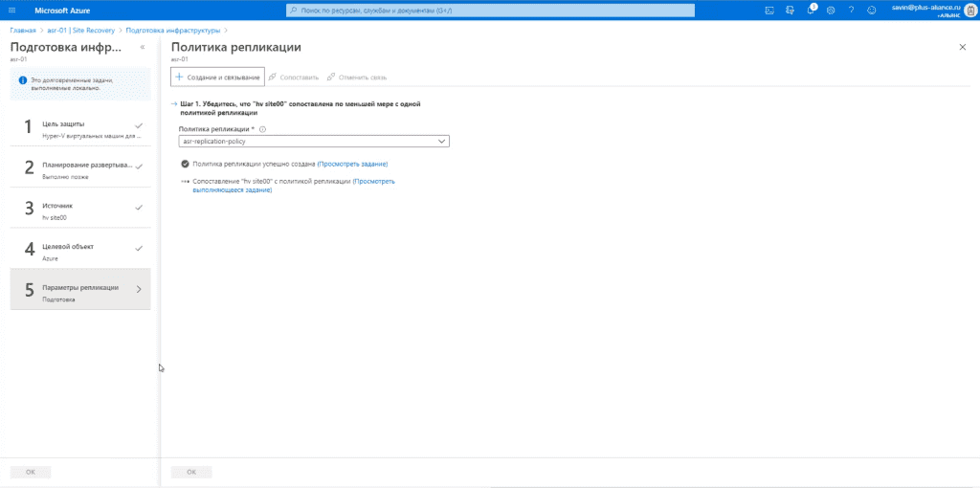
Task: Select step 1 Цель защиты
Action: coord(80,125)
